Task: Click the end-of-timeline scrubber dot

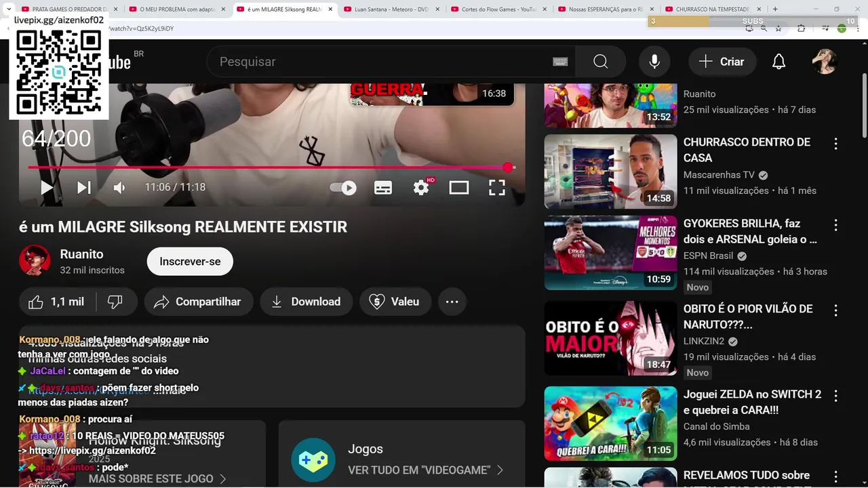Action: 508,167
